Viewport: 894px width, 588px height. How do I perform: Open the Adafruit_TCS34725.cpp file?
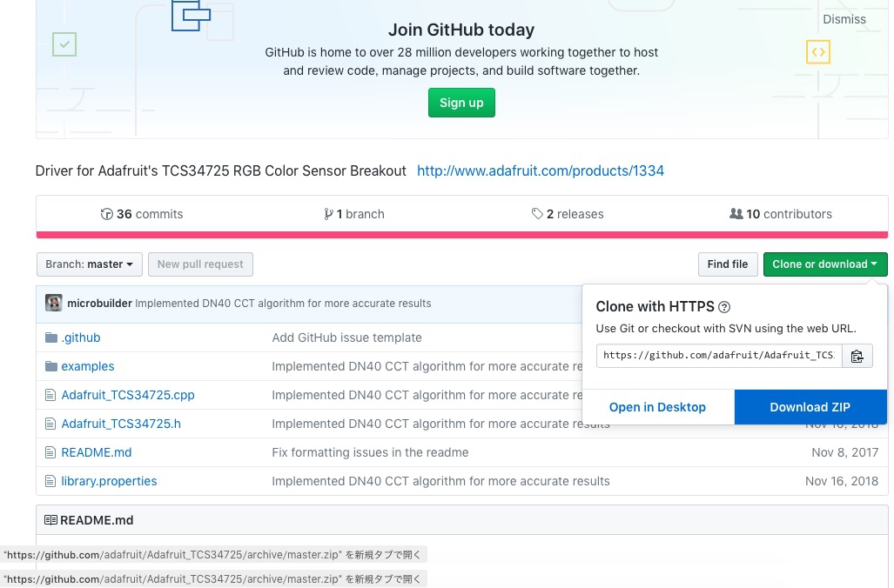coord(128,395)
